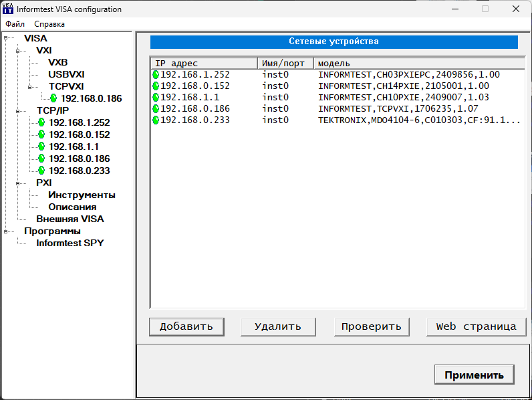Open the Справка menu
Screen dimensions: 532x400
click(x=49, y=24)
